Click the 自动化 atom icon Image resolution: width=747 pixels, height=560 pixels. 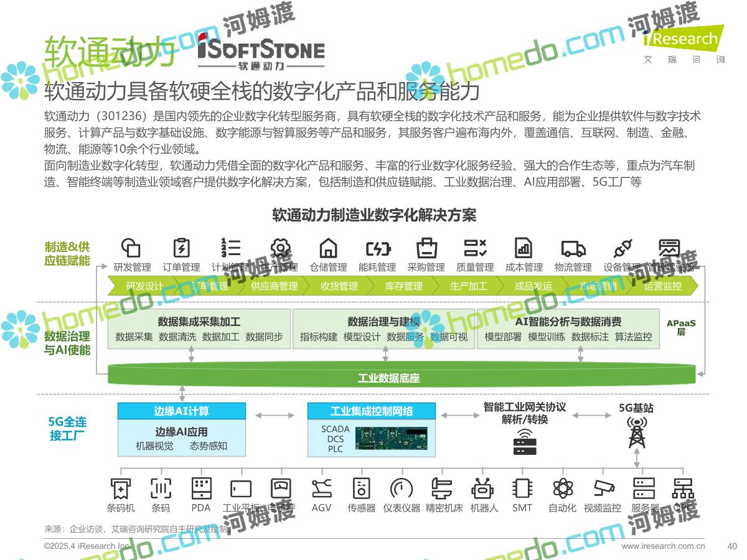point(563,488)
